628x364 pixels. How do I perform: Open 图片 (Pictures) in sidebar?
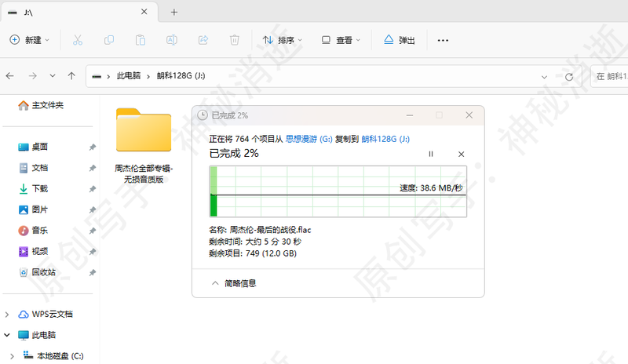(x=33, y=209)
